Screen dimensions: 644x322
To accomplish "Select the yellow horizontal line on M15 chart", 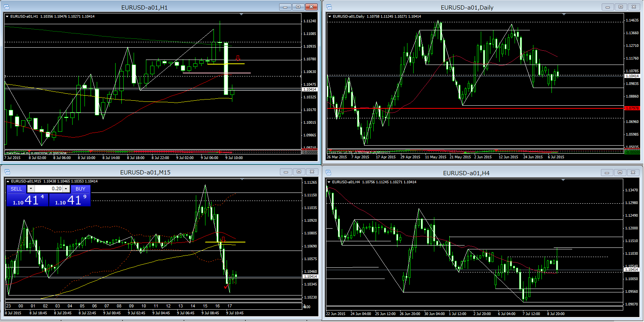I will (x=230, y=242).
